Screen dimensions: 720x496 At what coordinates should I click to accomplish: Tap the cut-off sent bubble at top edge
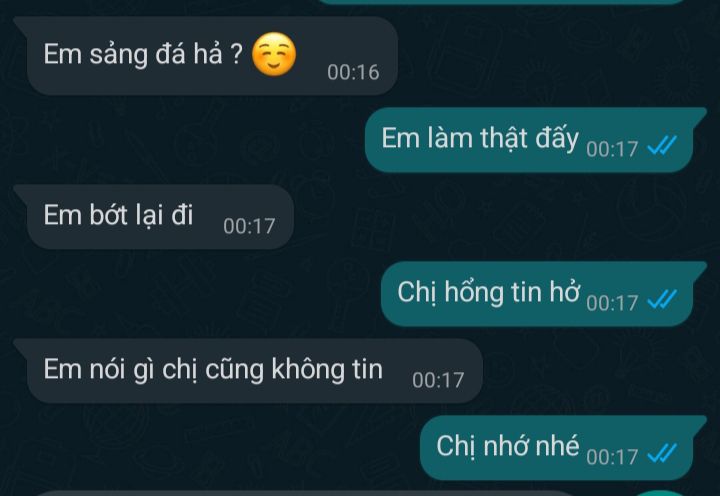coord(503,2)
